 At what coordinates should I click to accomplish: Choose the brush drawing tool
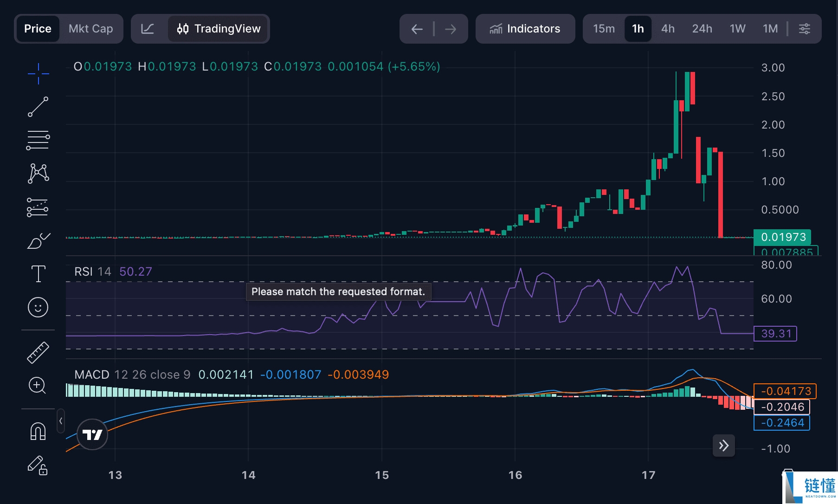[38, 241]
